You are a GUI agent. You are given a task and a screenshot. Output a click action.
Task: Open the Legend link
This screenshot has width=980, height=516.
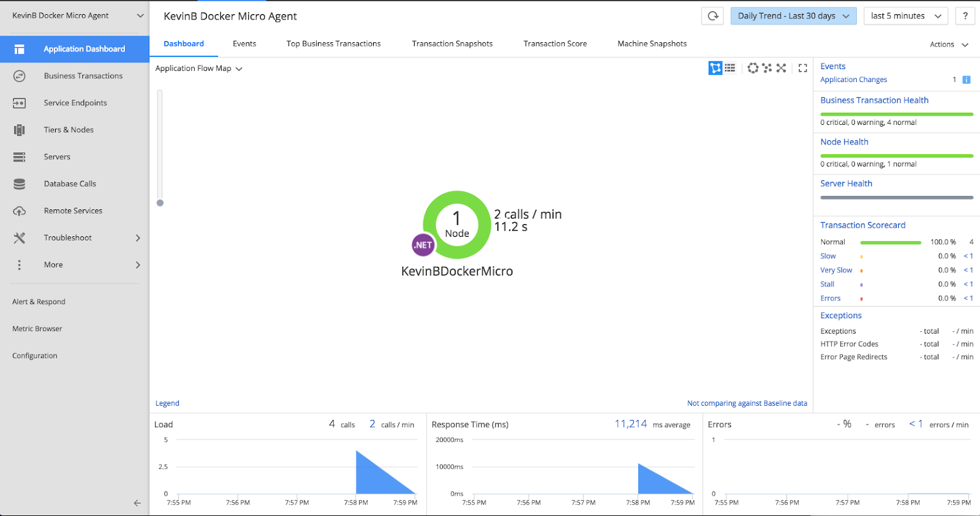[167, 403]
